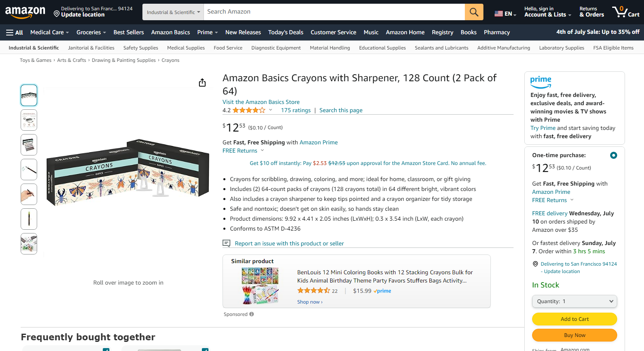The width and height of the screenshot is (644, 351).
Task: Open Today's Deals in navigation bar
Action: pos(286,32)
